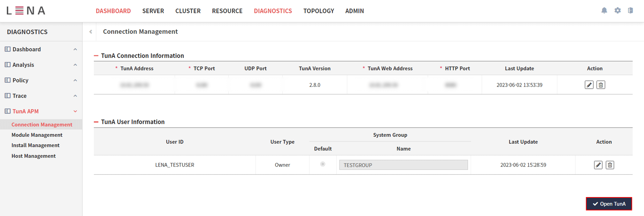
Task: Click the TESTGROUP name input field
Action: [x=403, y=165]
